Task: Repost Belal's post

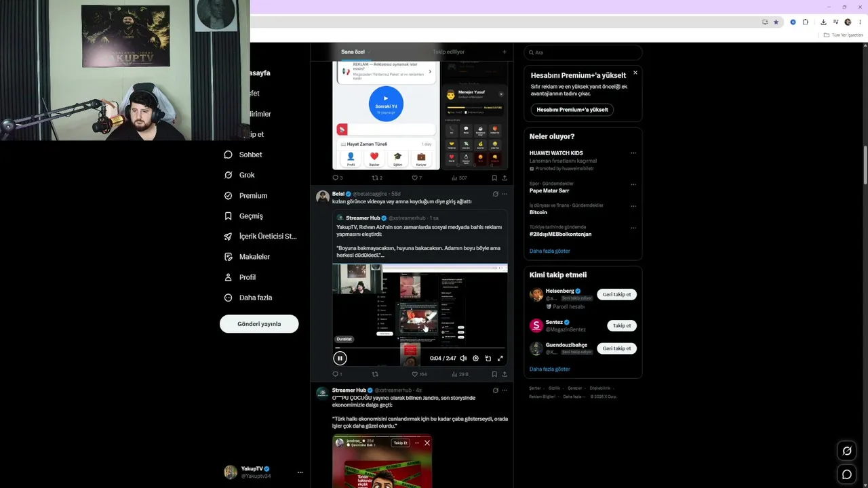Action: tap(375, 374)
